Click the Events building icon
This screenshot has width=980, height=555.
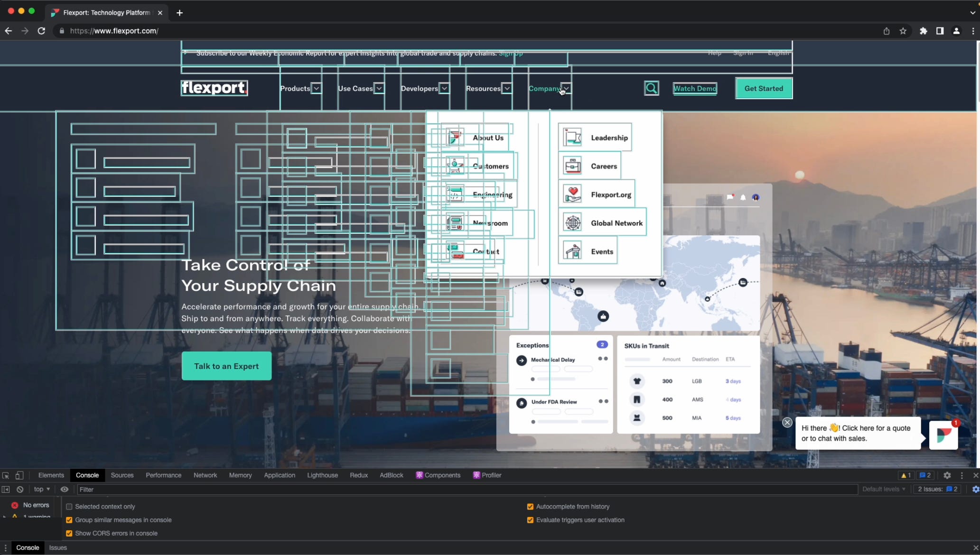(572, 251)
